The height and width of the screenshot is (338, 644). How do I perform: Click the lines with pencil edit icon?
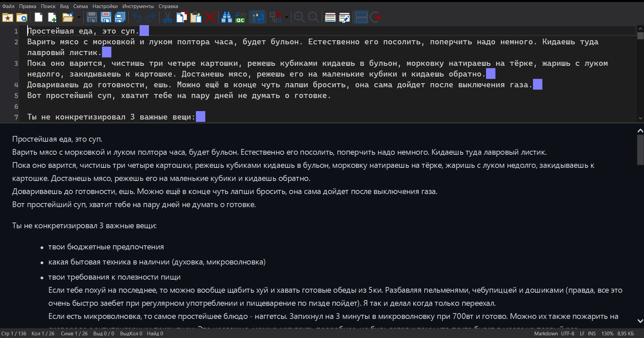click(344, 17)
